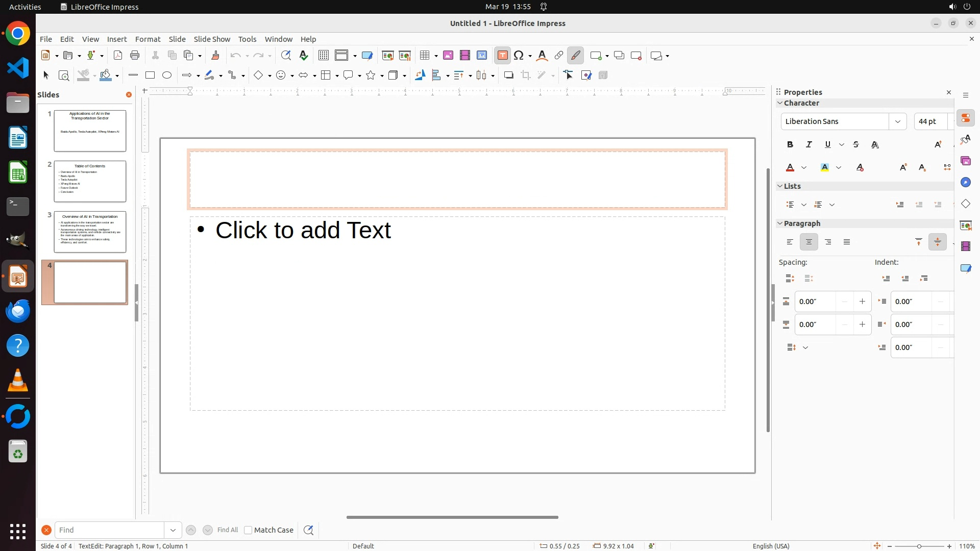This screenshot has height=551, width=980.
Task: Toggle the Display Grid icon
Action: point(323,55)
